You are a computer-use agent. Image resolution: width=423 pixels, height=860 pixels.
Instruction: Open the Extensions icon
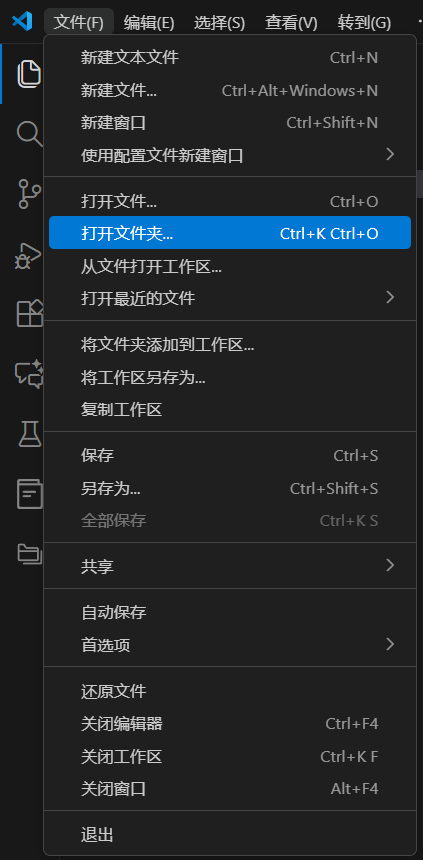pos(30,314)
